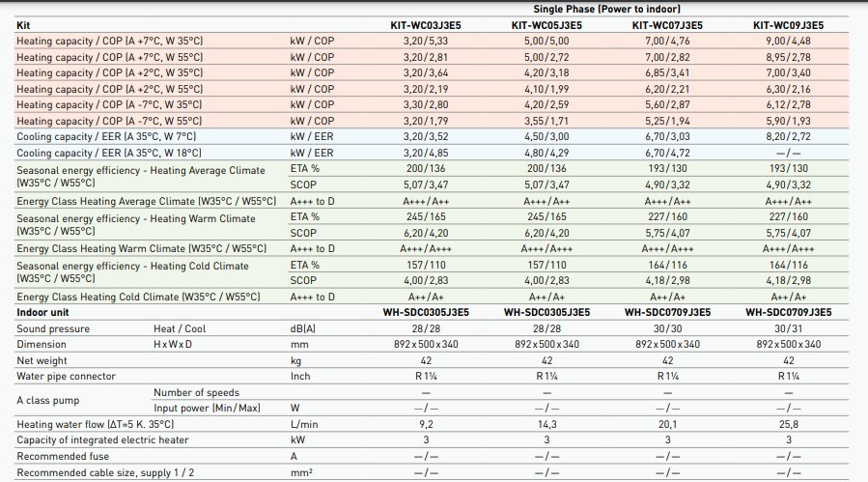The width and height of the screenshot is (868, 482).
Task: Select the "Water pipe connector" row label
Action: coord(66,377)
